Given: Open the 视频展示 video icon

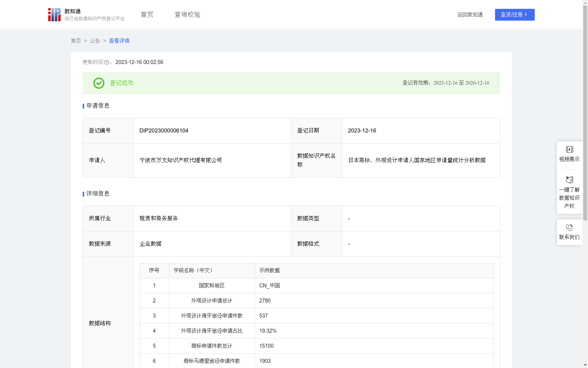Looking at the screenshot, I should pyautogui.click(x=569, y=149).
